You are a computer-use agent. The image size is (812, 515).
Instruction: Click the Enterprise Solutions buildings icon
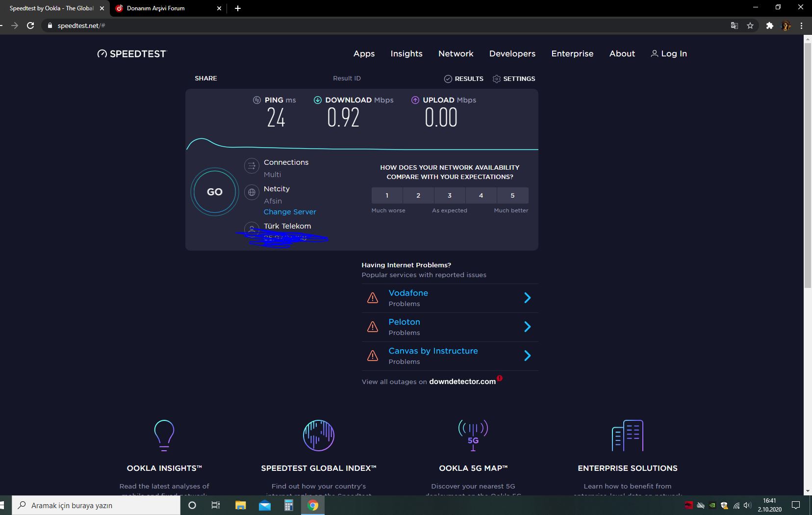tap(627, 435)
